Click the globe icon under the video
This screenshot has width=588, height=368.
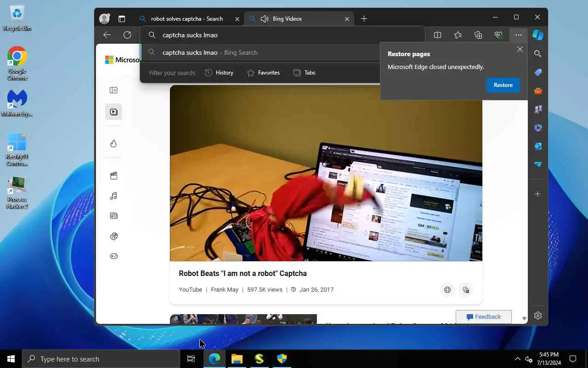coord(447,290)
